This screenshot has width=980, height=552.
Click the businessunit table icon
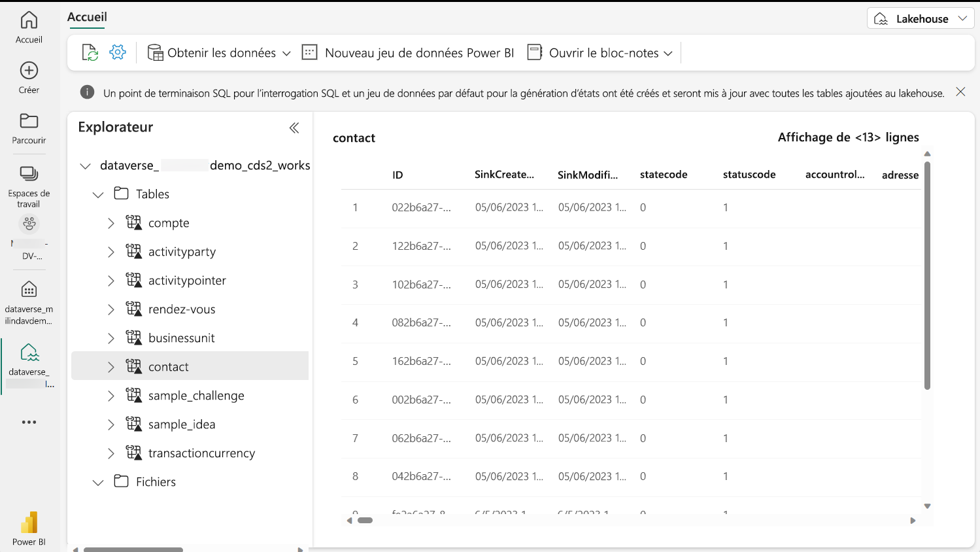(133, 337)
